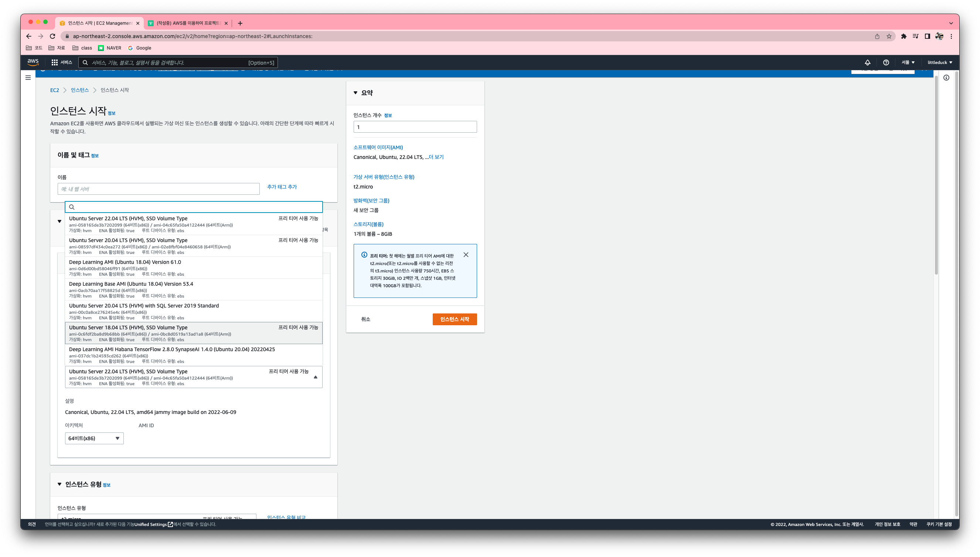Viewport: 980px width, 557px height.
Task: Open the class bookmarks folder
Action: coord(82,48)
